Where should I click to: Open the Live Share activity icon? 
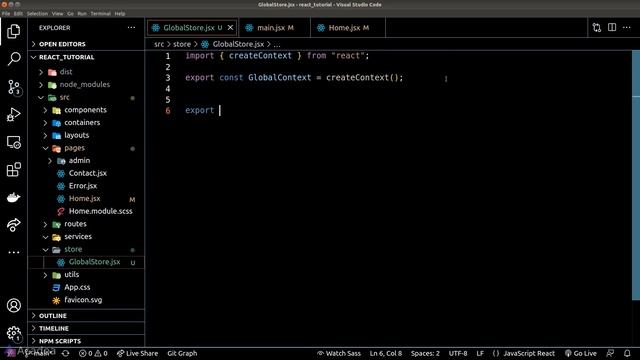tap(13, 225)
